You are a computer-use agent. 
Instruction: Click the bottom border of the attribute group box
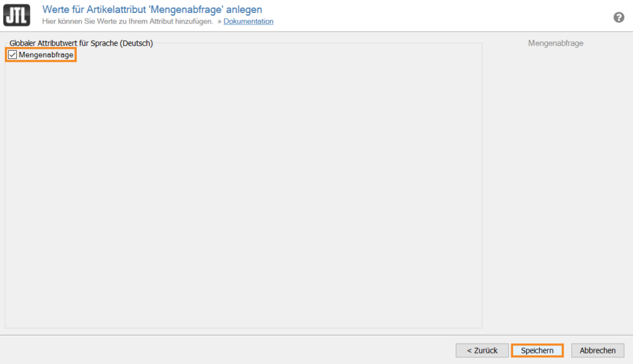tap(241, 328)
